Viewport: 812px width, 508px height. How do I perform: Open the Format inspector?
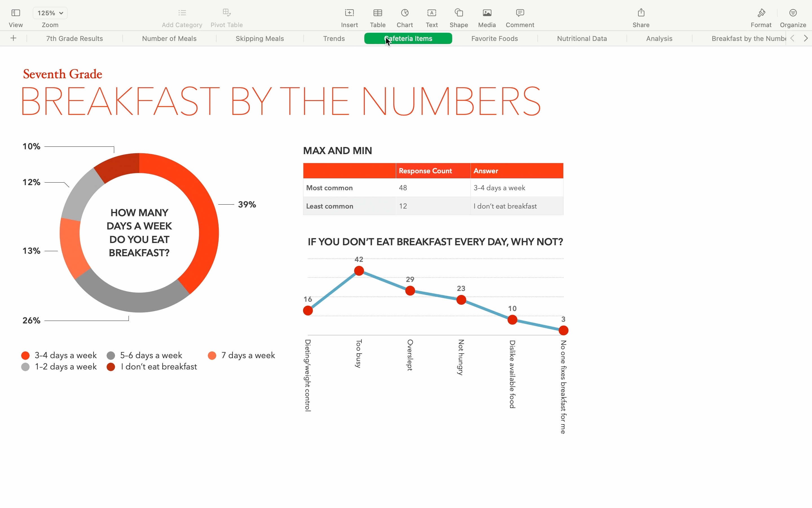tap(761, 13)
